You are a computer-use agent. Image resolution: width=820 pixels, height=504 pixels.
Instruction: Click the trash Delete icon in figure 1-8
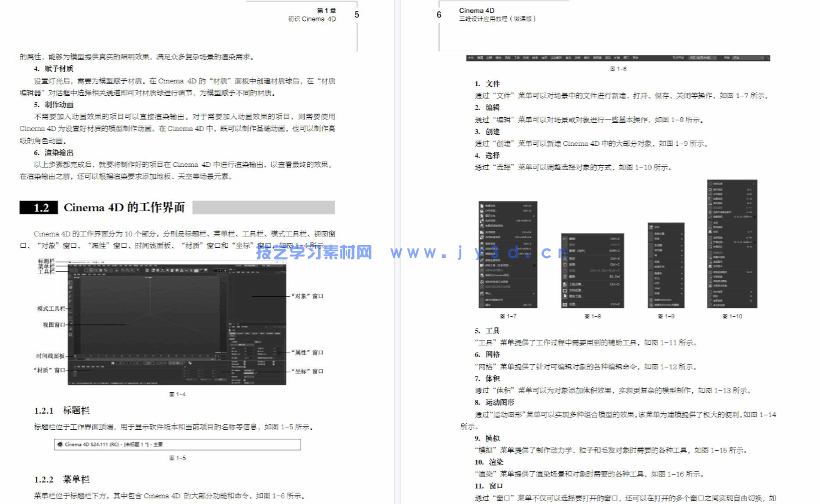coord(565,277)
